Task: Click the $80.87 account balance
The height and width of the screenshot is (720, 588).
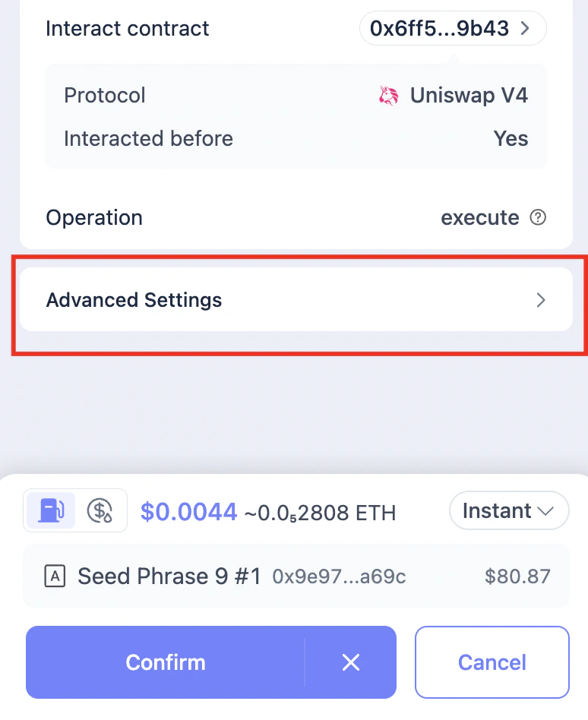Action: tap(518, 576)
